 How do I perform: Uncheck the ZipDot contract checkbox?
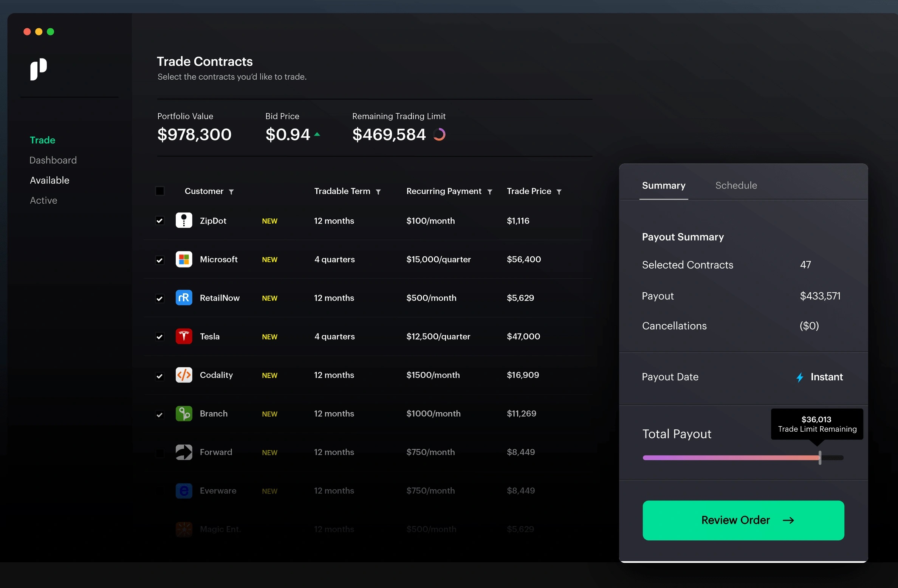point(160,221)
